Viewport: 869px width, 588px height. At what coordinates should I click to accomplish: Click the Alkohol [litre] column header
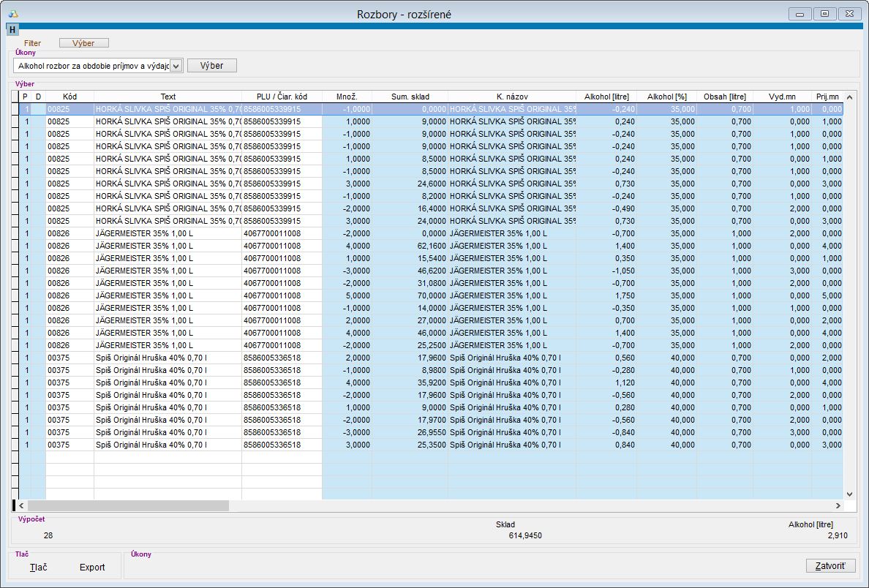pos(606,97)
